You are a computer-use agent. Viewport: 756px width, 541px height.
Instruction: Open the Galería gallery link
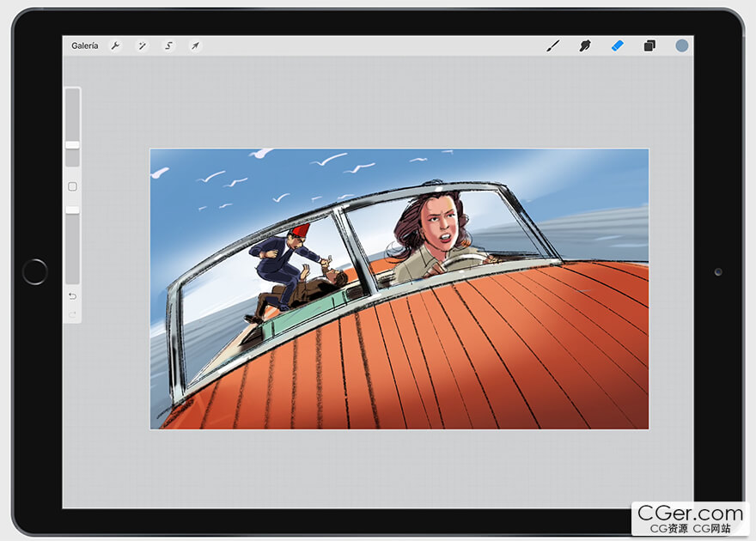click(84, 46)
